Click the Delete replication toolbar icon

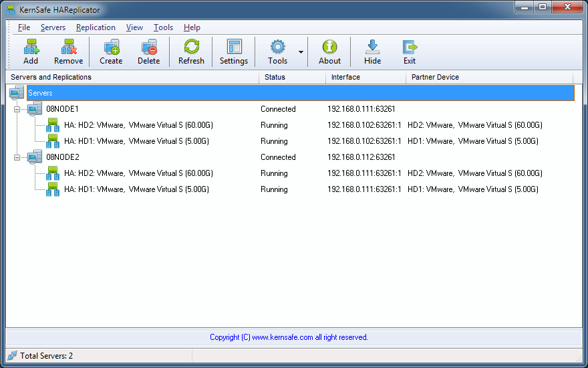coord(149,47)
